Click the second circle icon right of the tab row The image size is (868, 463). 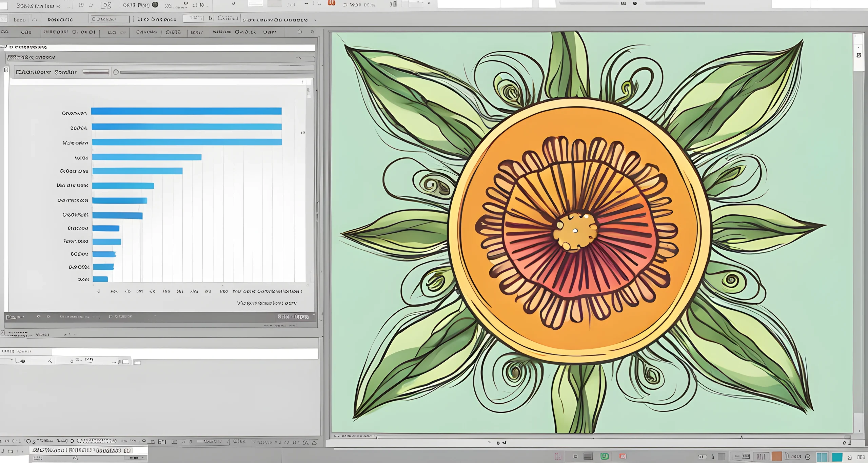tap(312, 32)
